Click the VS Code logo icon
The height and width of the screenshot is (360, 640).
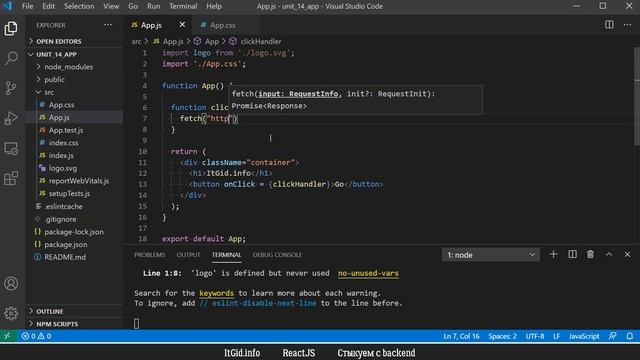8,6
